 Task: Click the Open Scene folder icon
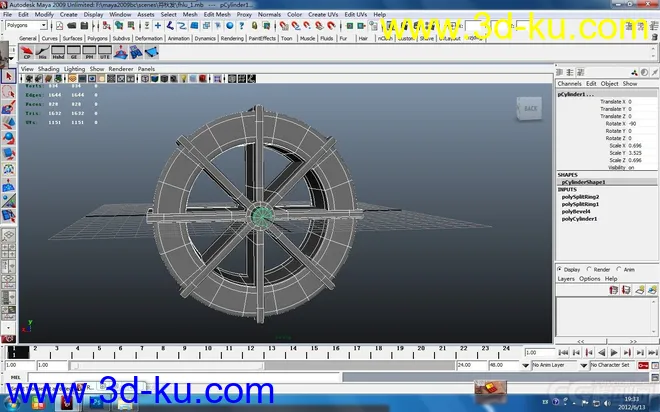click(x=72, y=26)
